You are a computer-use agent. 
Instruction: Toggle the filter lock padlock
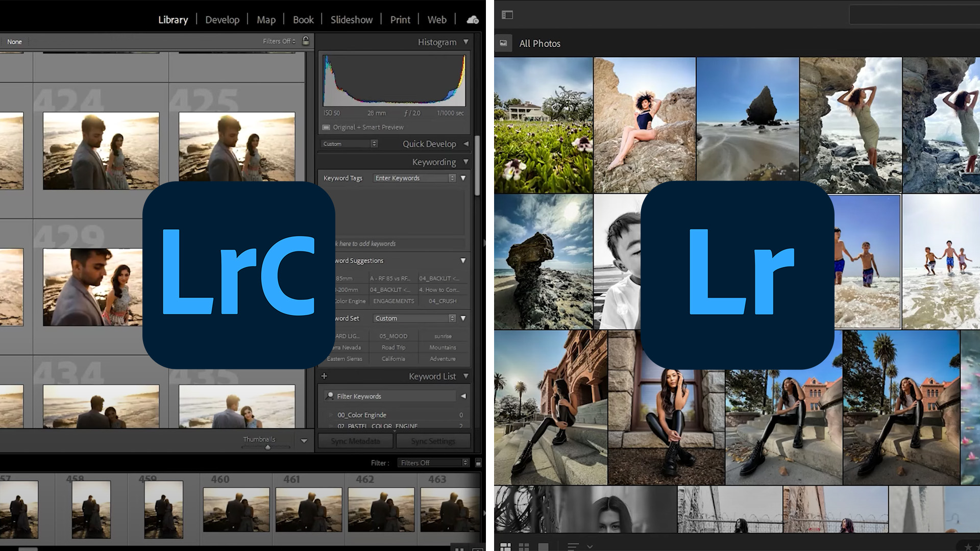[x=305, y=41]
